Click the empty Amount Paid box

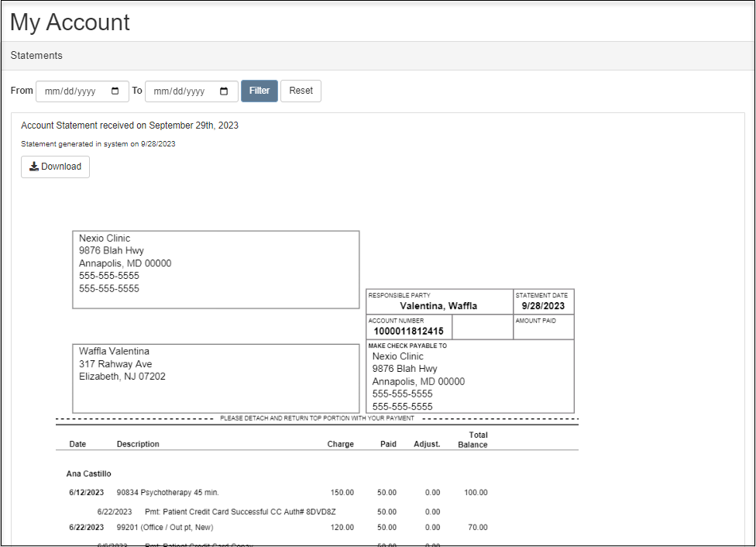click(x=543, y=330)
